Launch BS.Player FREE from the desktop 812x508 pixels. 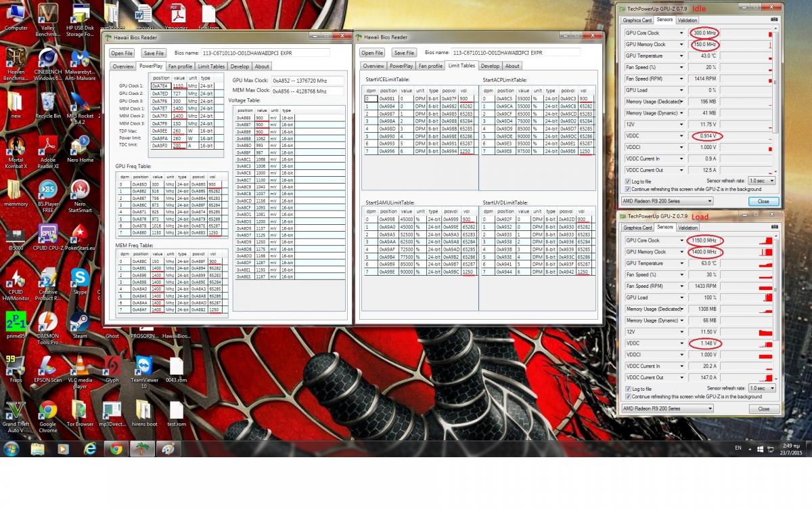point(47,196)
